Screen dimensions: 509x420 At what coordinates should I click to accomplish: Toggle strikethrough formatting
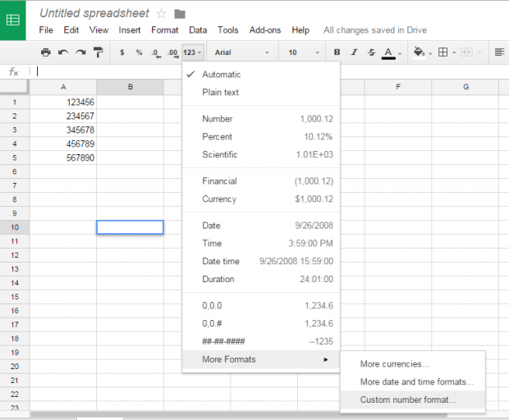coord(371,52)
